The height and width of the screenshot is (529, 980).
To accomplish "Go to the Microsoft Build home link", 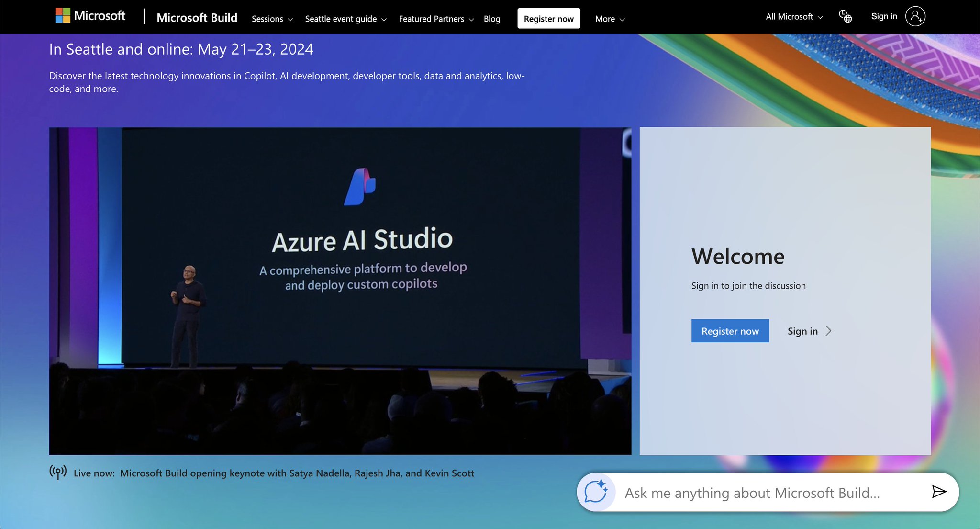I will tap(197, 18).
